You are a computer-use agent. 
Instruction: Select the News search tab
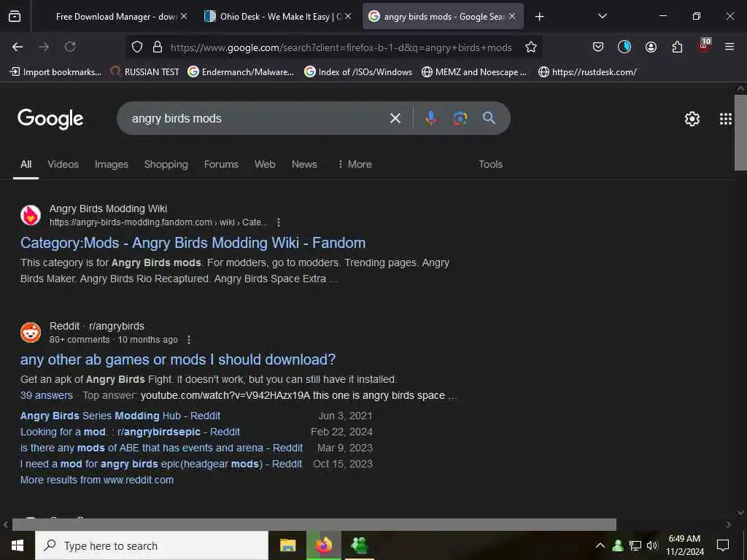[304, 164]
